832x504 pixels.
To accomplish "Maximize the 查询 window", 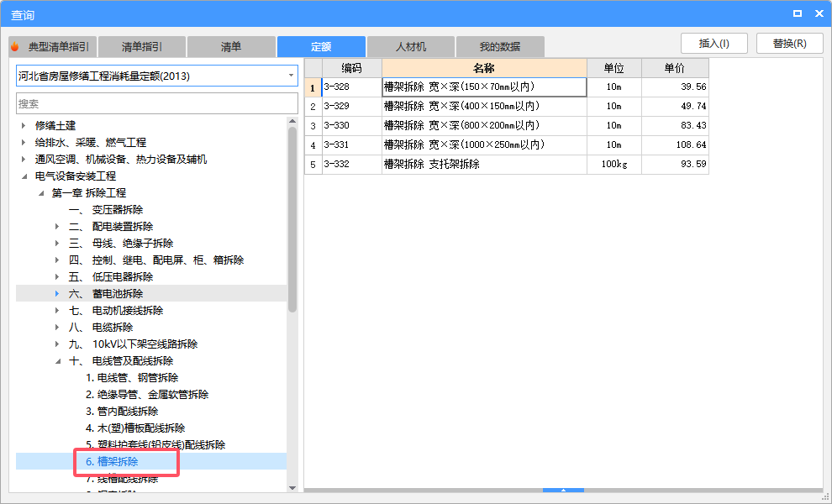I will [x=798, y=13].
